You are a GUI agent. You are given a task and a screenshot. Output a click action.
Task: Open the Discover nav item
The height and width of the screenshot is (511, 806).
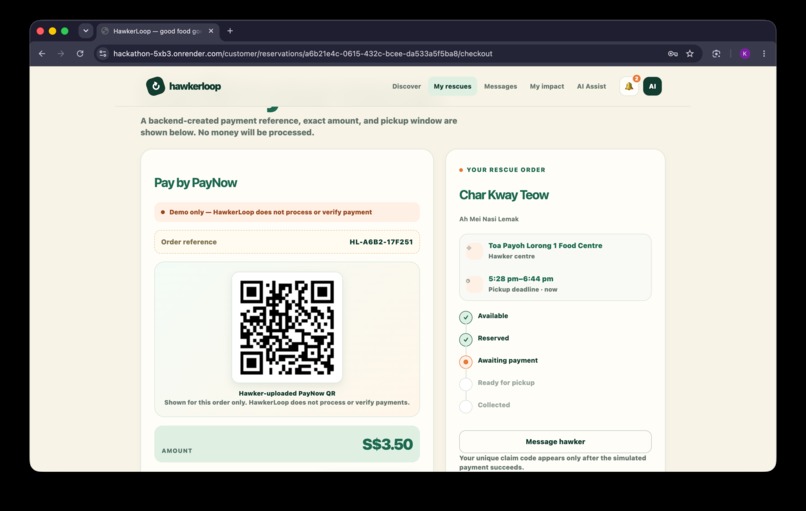pyautogui.click(x=406, y=86)
